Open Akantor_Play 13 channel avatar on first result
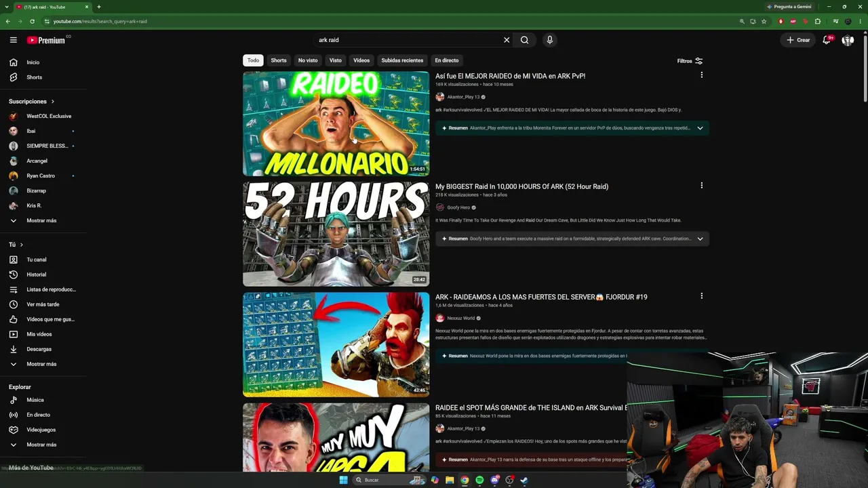 click(440, 97)
